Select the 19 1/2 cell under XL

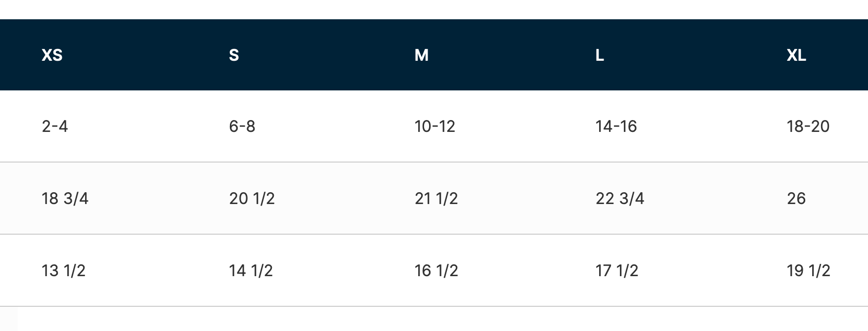point(808,271)
